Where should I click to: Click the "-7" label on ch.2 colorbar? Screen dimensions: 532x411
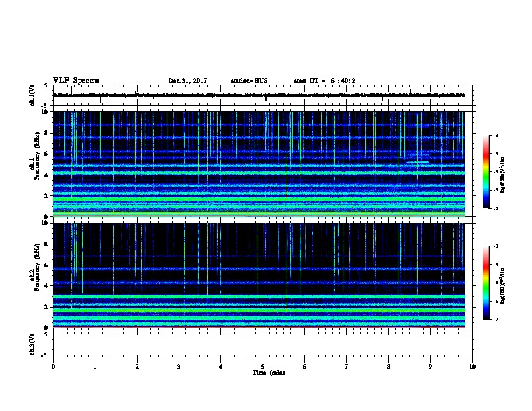pyautogui.click(x=495, y=320)
